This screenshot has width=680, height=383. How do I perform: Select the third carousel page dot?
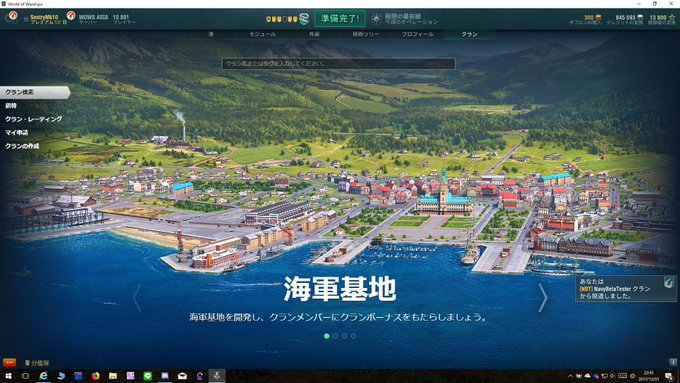pos(344,336)
